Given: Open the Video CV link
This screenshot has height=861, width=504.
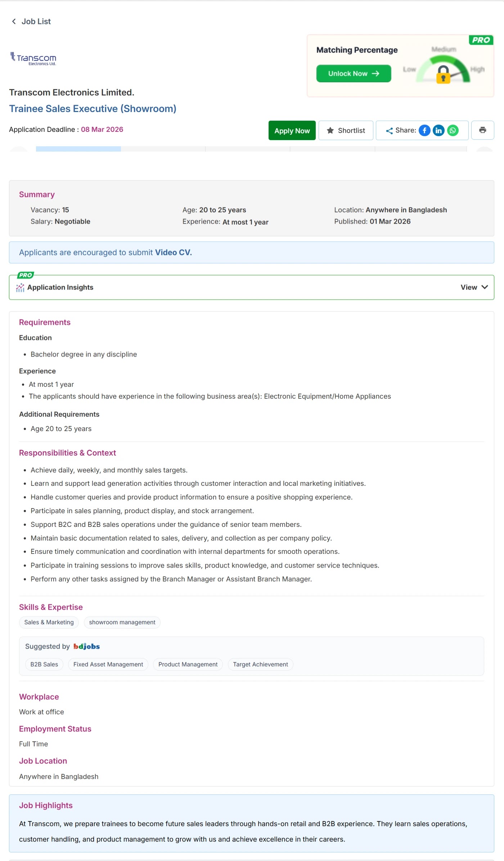Looking at the screenshot, I should [173, 252].
